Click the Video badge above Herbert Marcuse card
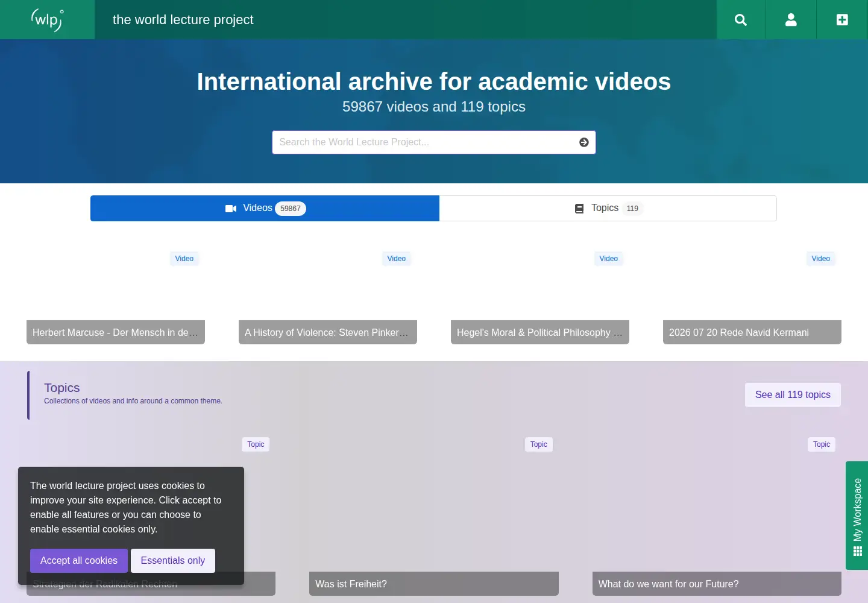 tap(184, 259)
